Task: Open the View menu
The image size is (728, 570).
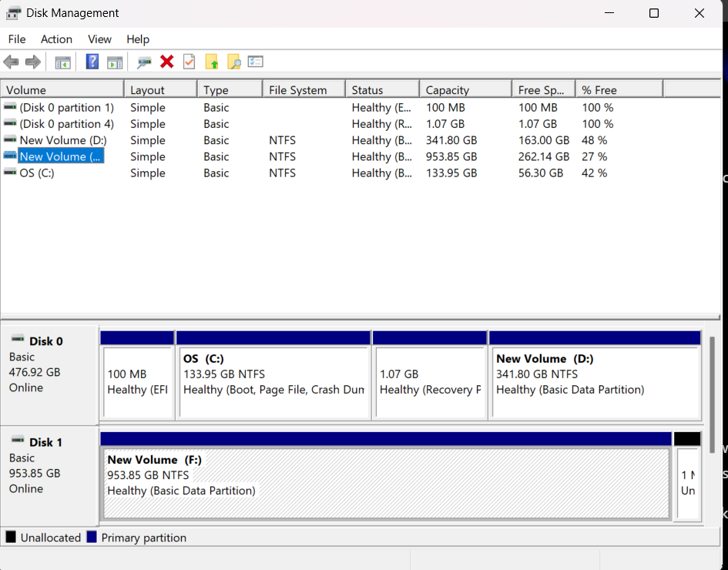Action: 99,39
